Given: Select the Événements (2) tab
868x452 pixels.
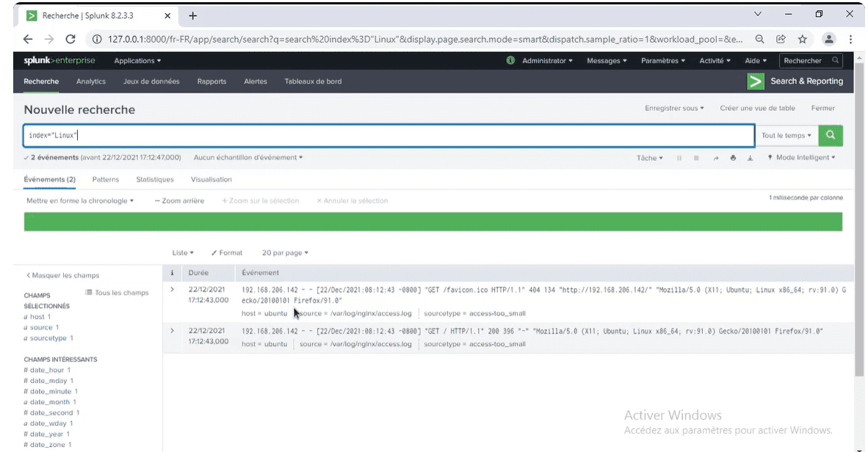Looking at the screenshot, I should pos(49,179).
